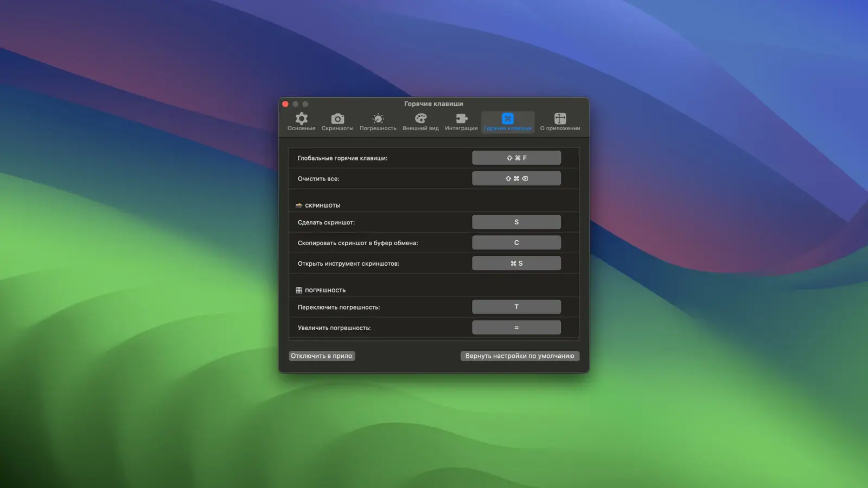Click the Горячие клавиши window title
868x488 pixels.
coord(433,104)
